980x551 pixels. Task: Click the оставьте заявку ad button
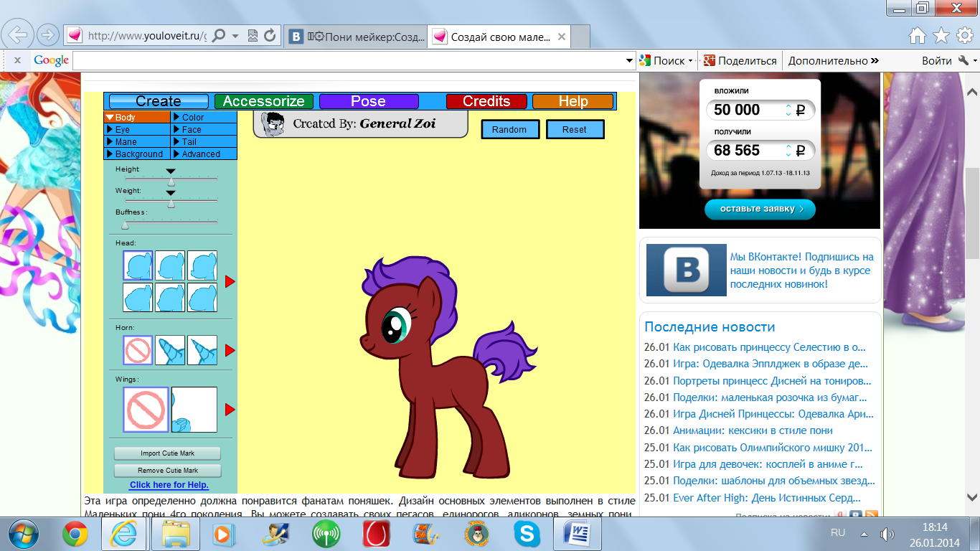click(x=760, y=209)
